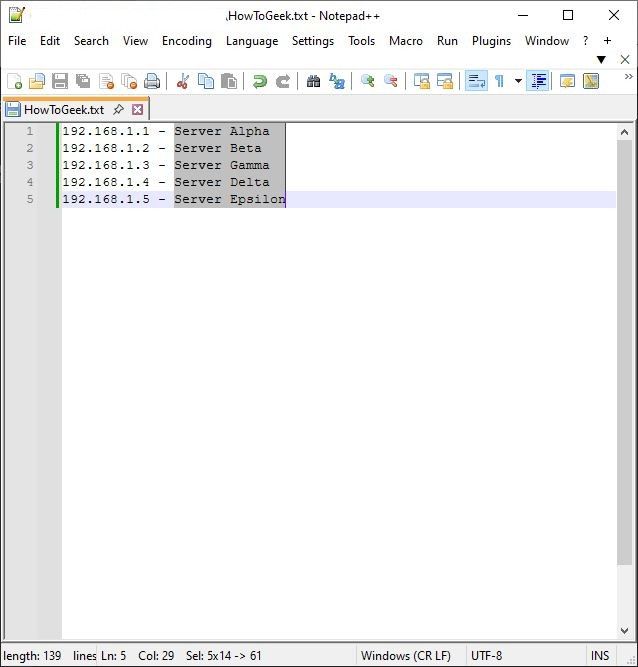The width and height of the screenshot is (638, 667).
Task: Click the vertical scrollbar thumb
Action: 624,352
